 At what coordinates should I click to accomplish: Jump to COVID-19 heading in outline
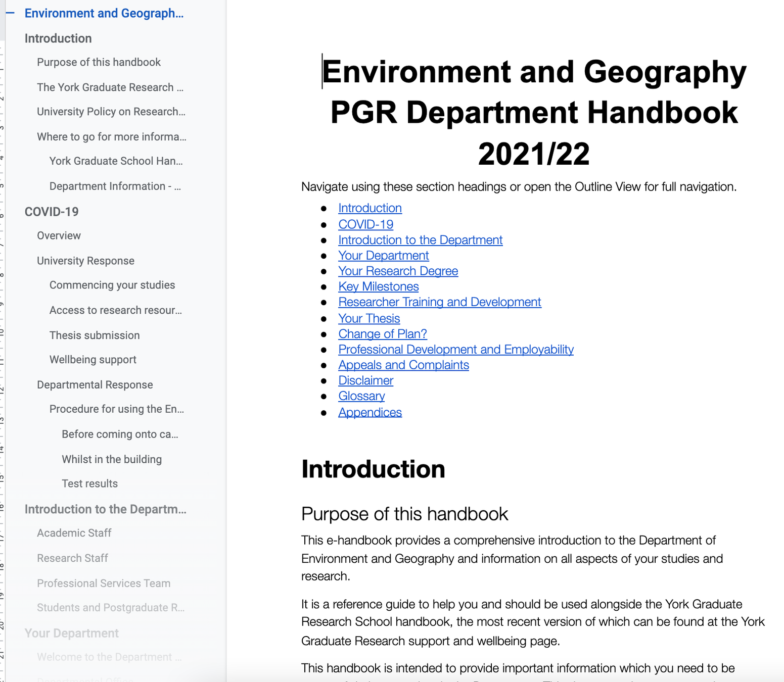(52, 212)
